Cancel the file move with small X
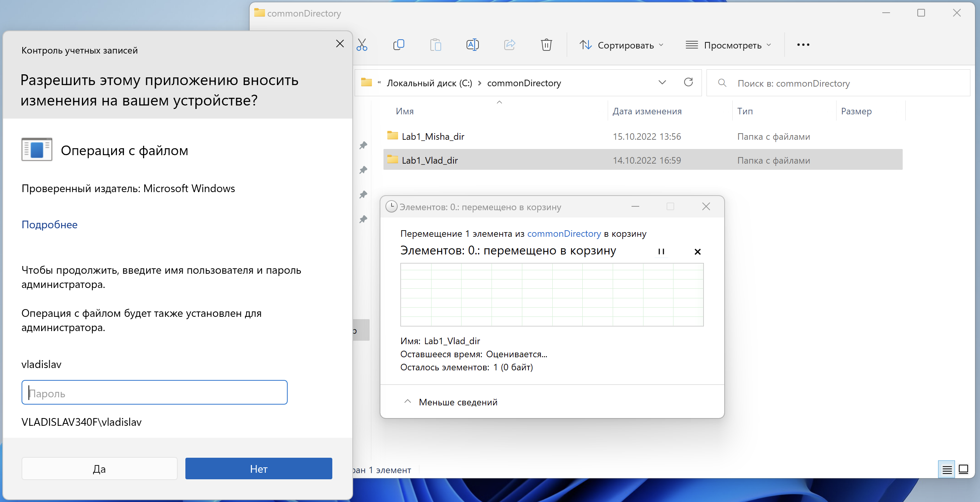Image resolution: width=980 pixels, height=502 pixels. click(x=697, y=252)
